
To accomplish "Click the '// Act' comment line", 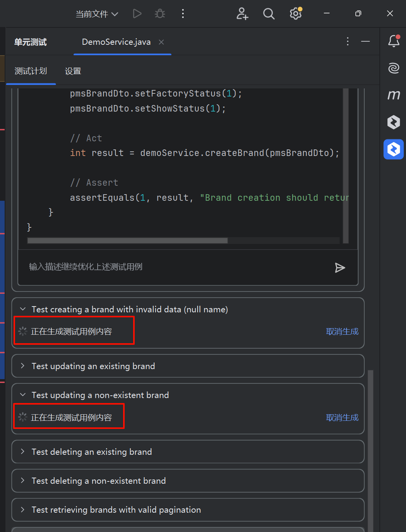I will pyautogui.click(x=86, y=138).
